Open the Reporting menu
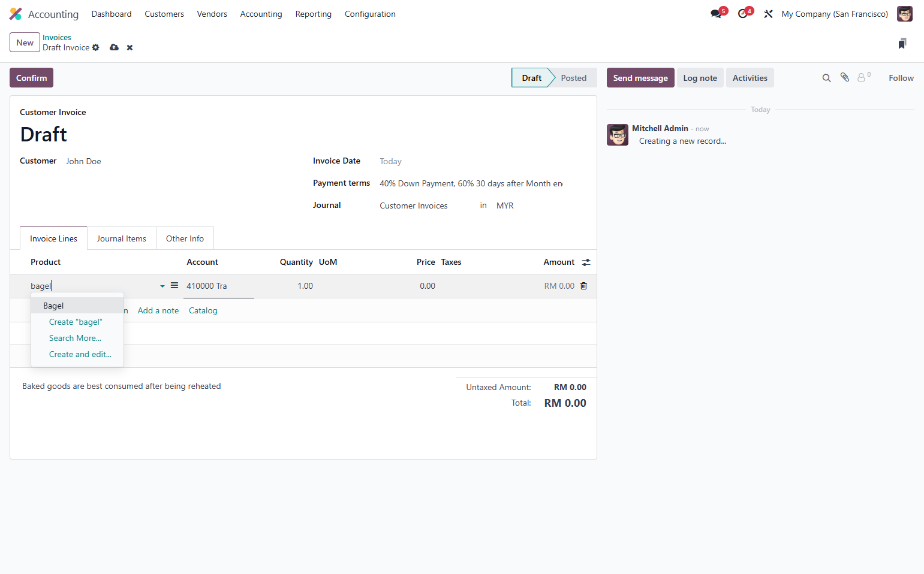Viewport: 924px width, 574px height. [x=314, y=14]
